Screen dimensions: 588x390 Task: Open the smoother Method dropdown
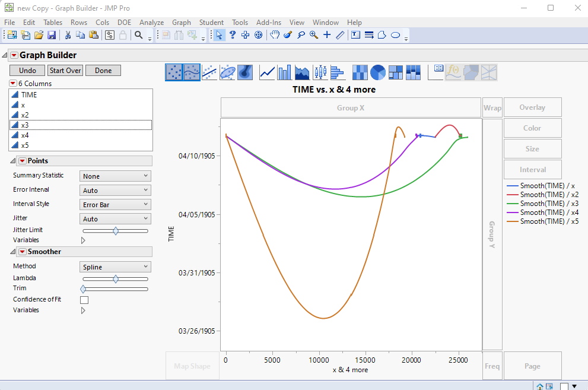(115, 267)
